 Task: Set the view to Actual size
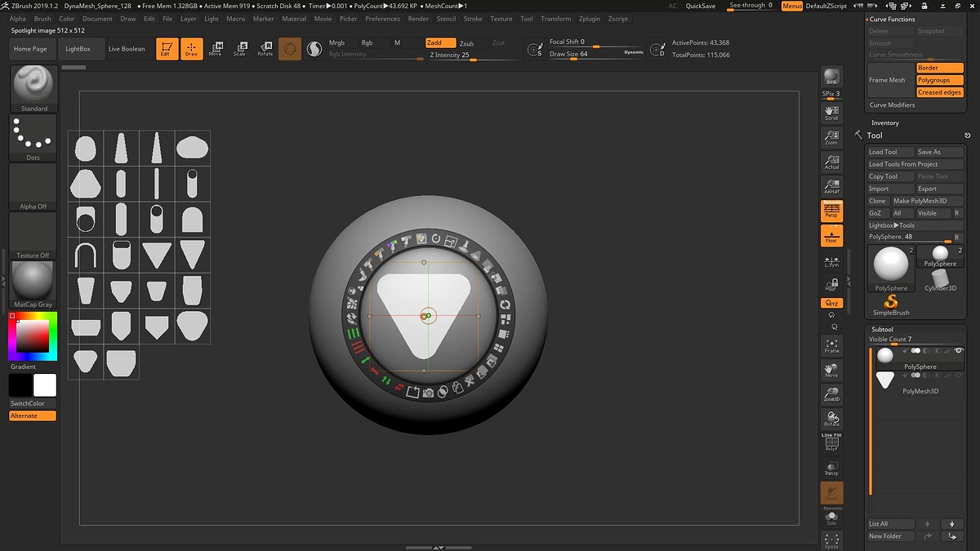coord(831,162)
